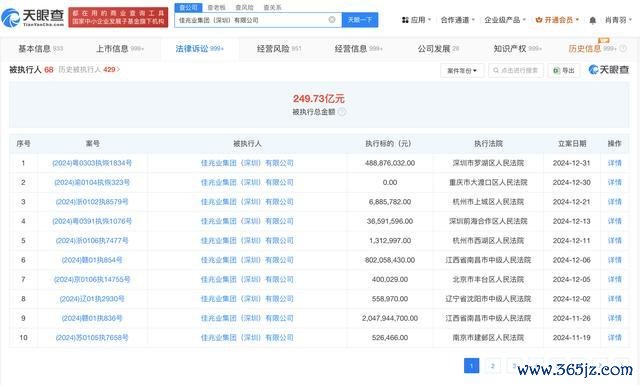The image size is (640, 385).
Task: Open 详情 for the 2024-11-26 case
Action: click(x=614, y=318)
